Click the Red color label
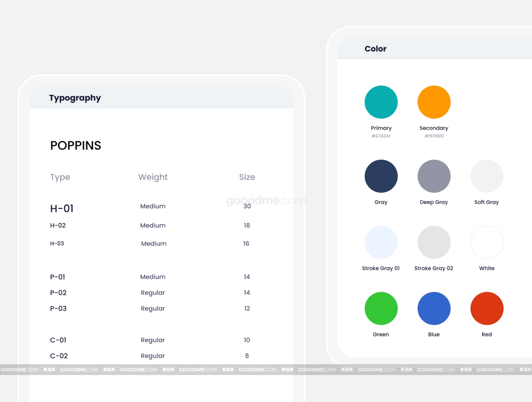 pyautogui.click(x=487, y=334)
